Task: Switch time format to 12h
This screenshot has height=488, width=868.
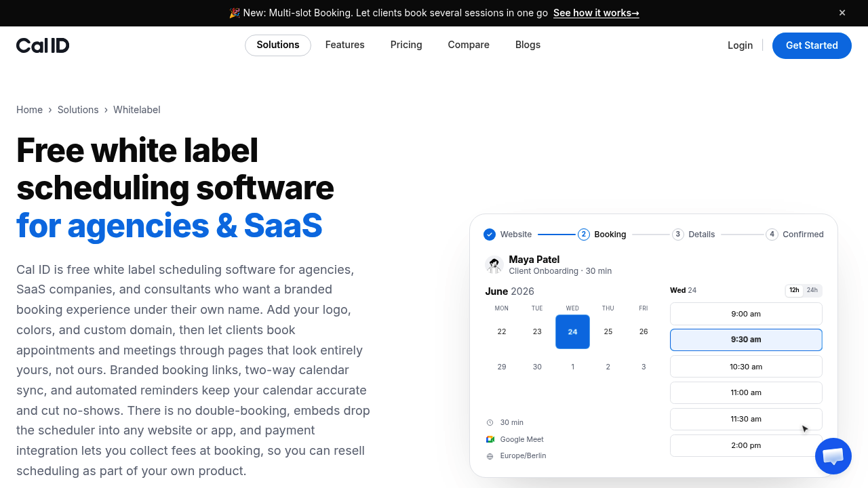Action: coord(794,290)
